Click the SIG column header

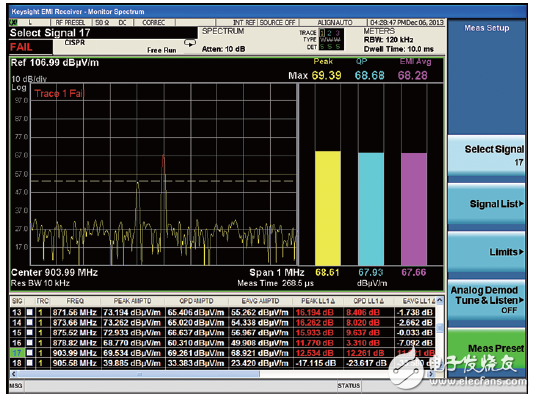coord(17,301)
